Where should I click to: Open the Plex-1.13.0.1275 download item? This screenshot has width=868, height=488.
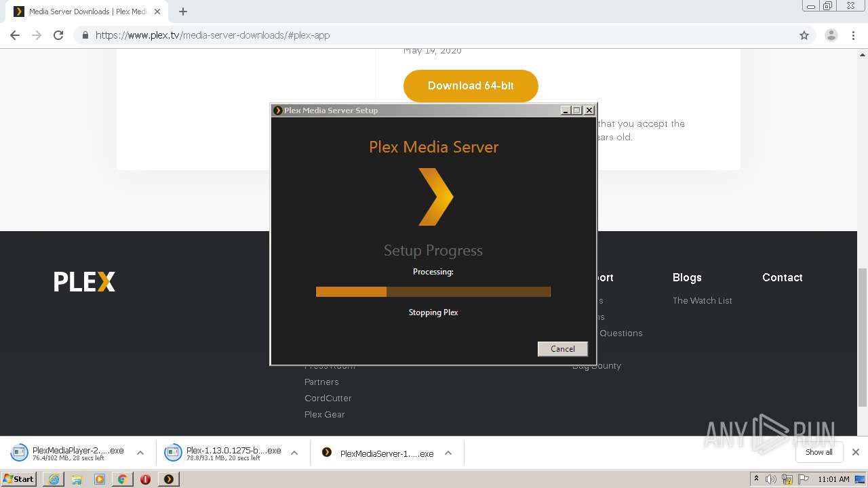pos(224,453)
